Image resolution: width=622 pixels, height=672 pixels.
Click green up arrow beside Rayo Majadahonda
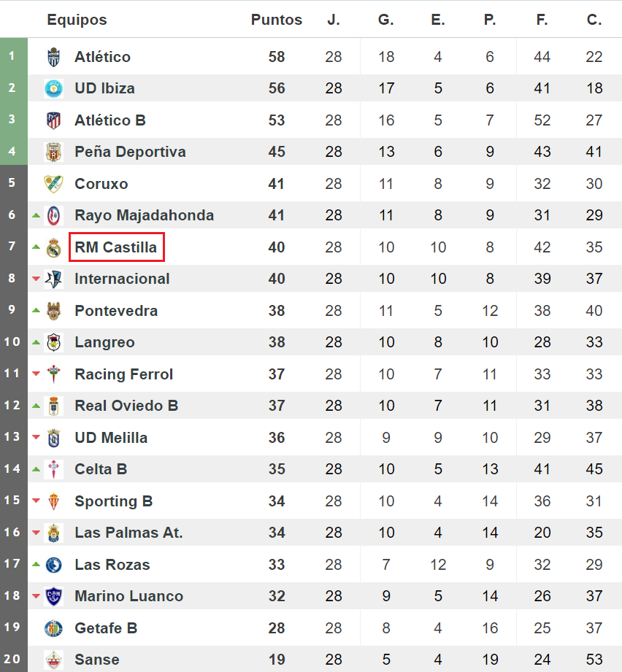[36, 215]
